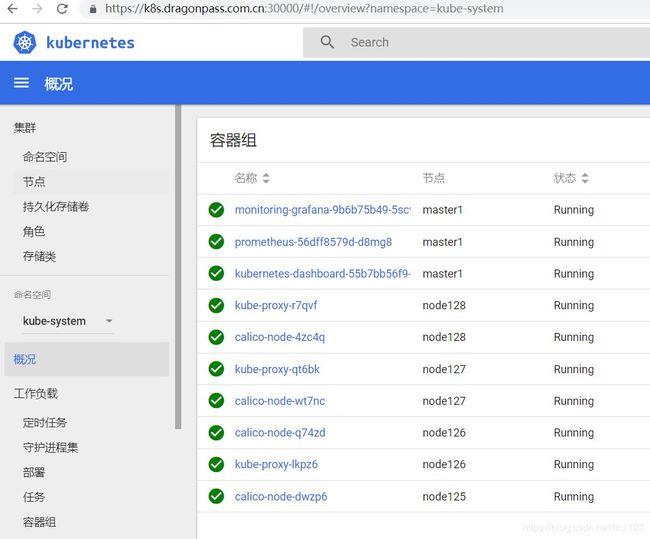
Task: Click master1 in the prometheus row
Action: 442,242
